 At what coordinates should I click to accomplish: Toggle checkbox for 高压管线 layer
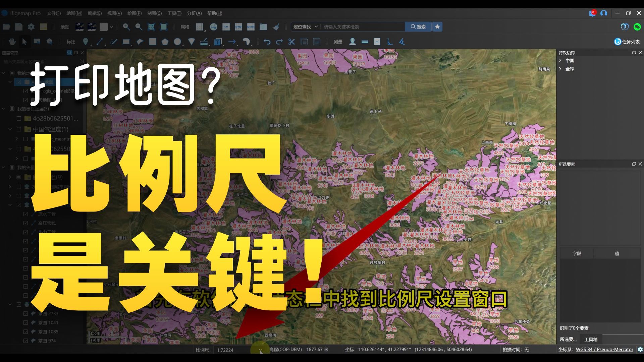click(25, 223)
